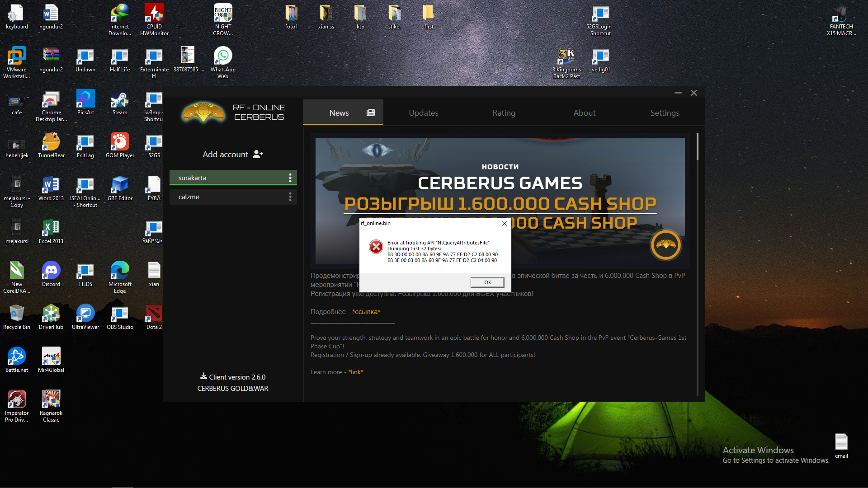Open the OBS Studio desktop icon
Screen dimensions: 868x488
[x=120, y=317]
